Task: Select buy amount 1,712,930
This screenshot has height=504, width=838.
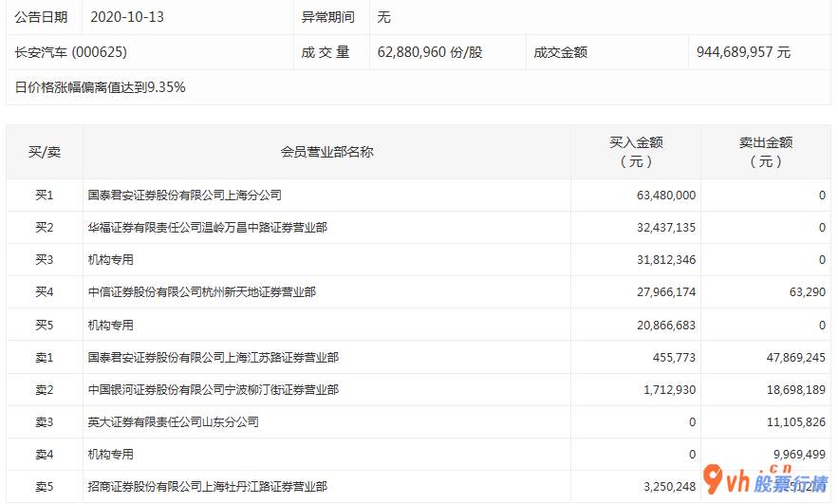Action: (x=670, y=389)
